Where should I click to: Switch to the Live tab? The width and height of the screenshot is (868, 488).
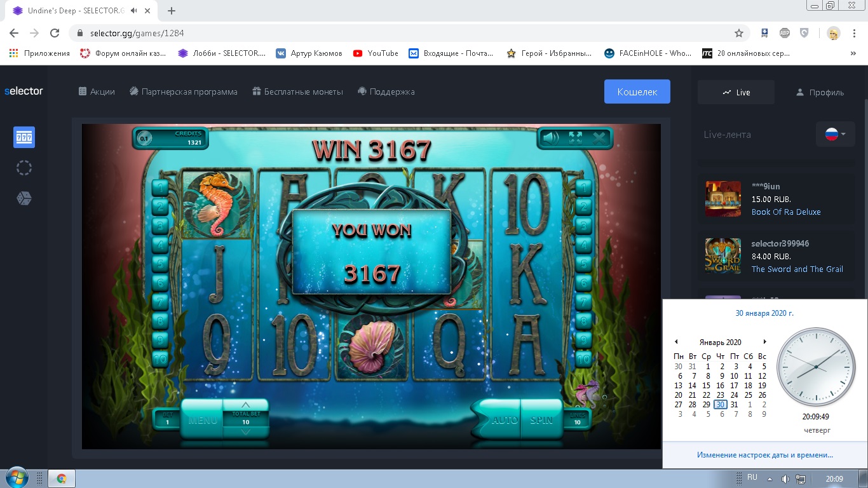point(736,92)
